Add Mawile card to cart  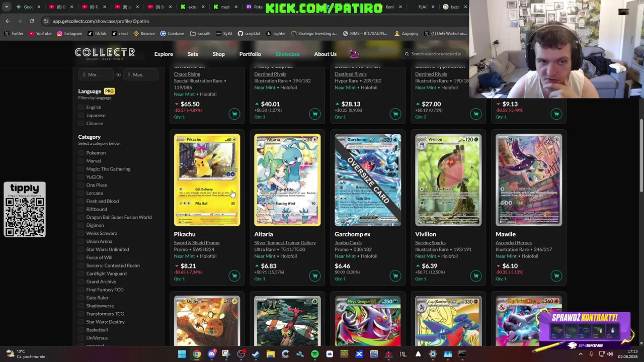pos(556,276)
